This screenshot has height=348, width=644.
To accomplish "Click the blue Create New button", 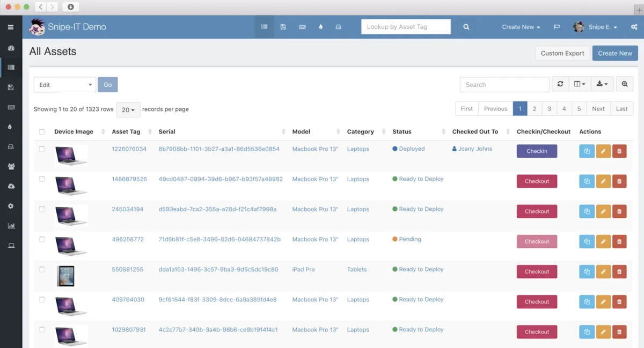I will (615, 53).
